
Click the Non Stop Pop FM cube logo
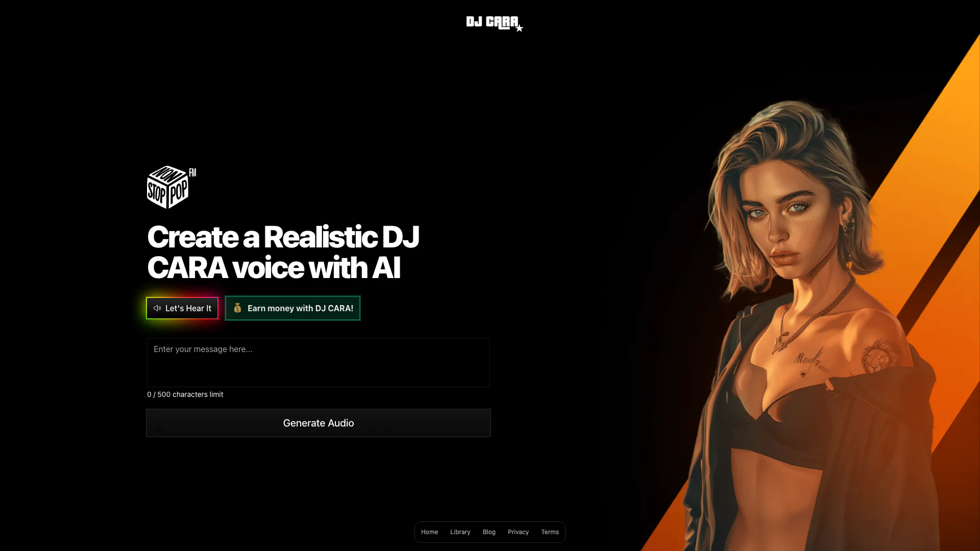tap(171, 187)
